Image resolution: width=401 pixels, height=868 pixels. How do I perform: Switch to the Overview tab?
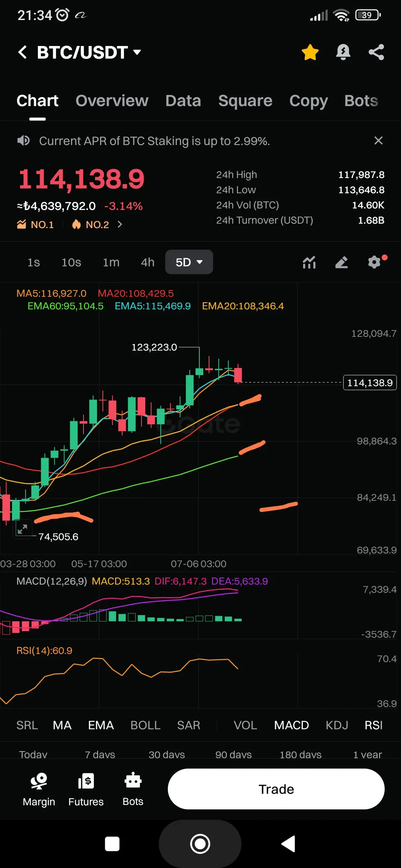pos(112,101)
